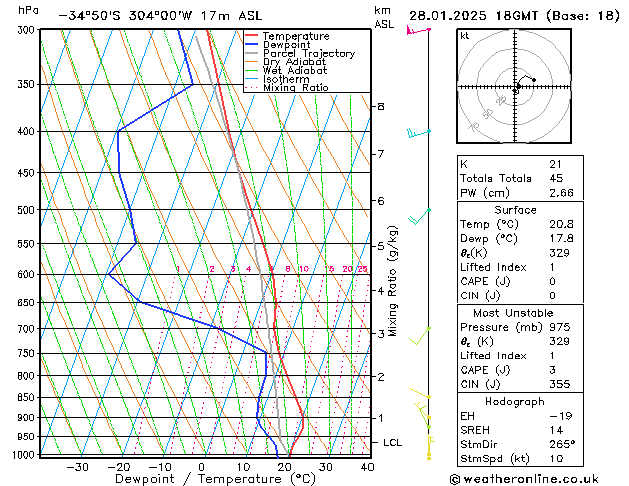
Task: Click the 'Most Unstable' section heading
Action: click(513, 313)
